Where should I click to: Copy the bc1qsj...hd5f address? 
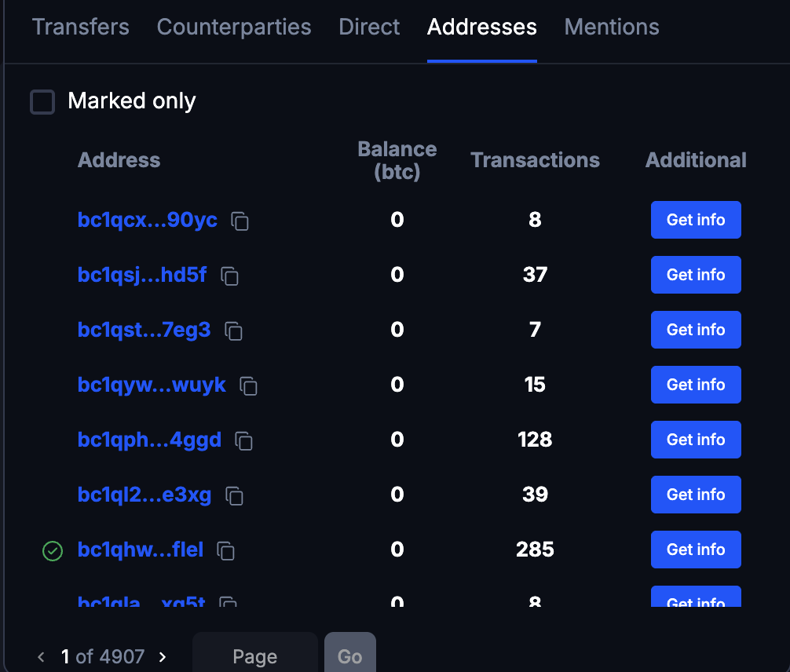(x=229, y=276)
